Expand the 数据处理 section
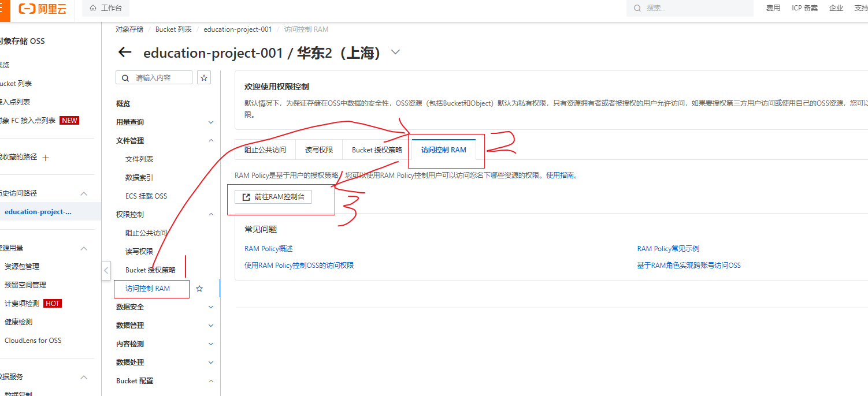 coord(211,363)
